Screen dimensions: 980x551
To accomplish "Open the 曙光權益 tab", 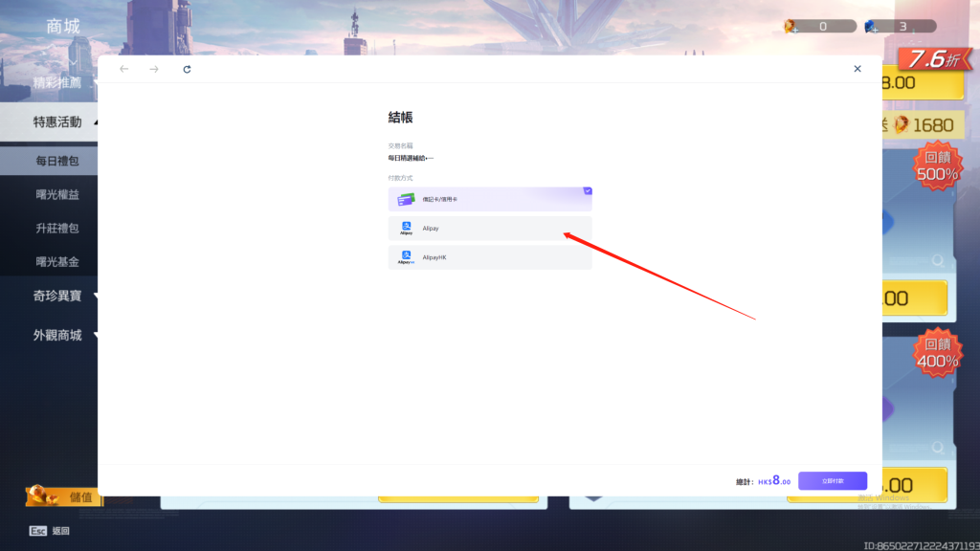I will [57, 195].
